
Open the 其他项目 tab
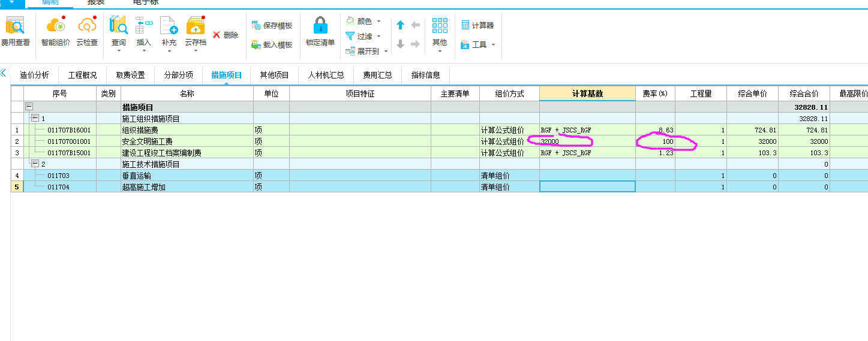[274, 75]
